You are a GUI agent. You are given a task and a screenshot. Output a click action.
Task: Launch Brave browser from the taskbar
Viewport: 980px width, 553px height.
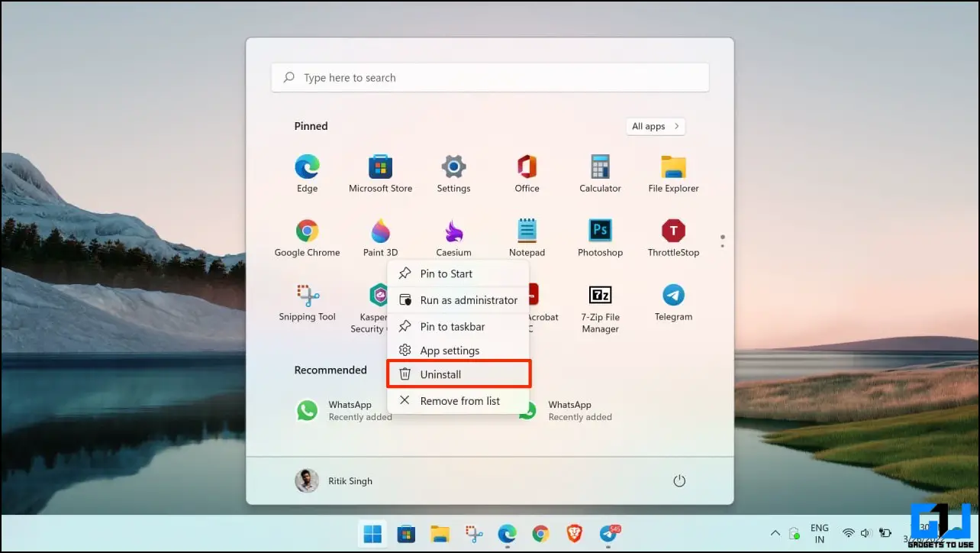[574, 534]
